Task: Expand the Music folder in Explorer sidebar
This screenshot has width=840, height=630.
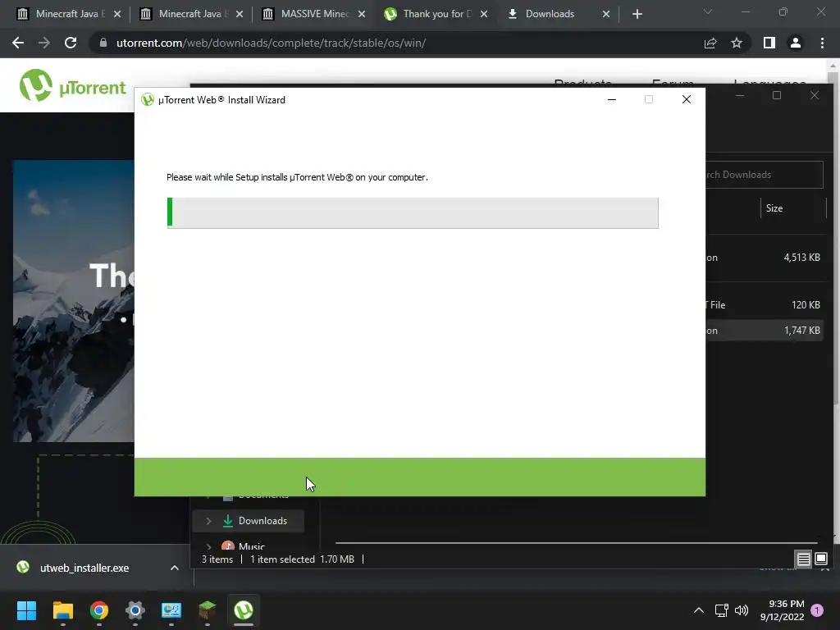Action: (209, 546)
